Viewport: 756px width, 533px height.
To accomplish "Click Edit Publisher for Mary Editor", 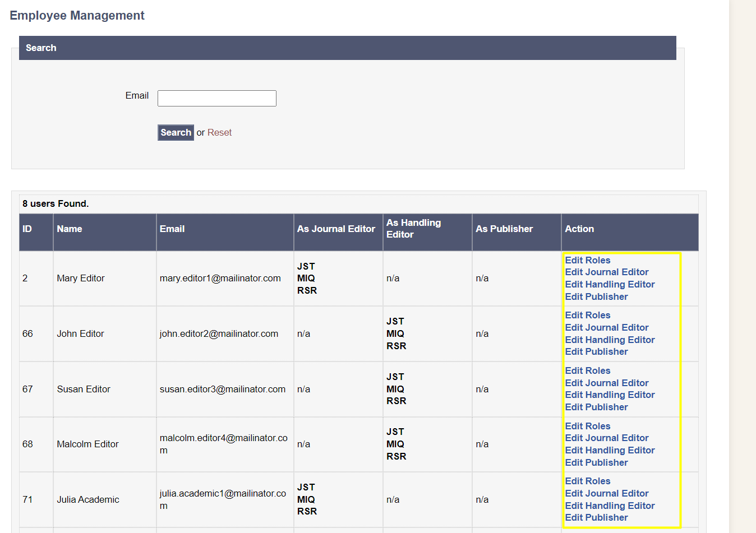I will (x=596, y=297).
